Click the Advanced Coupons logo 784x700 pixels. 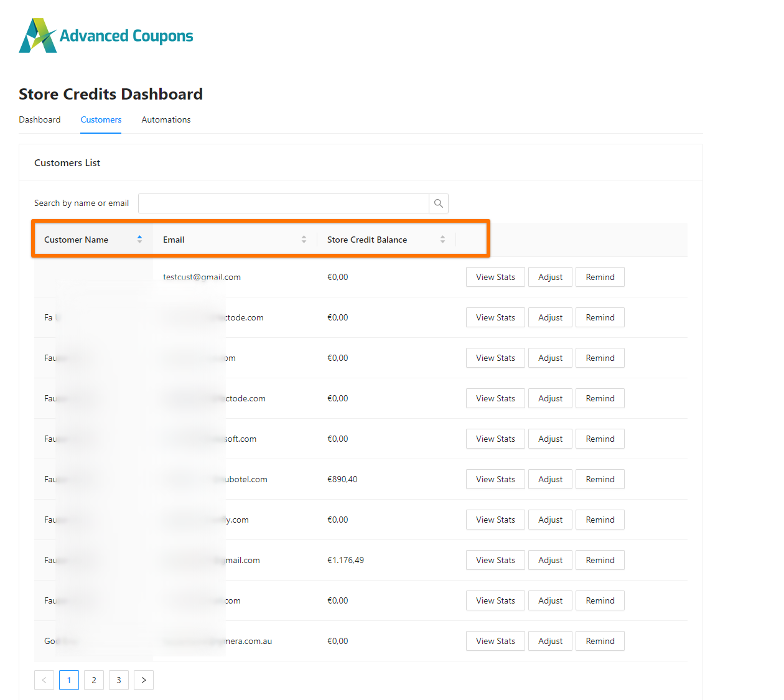click(x=105, y=35)
